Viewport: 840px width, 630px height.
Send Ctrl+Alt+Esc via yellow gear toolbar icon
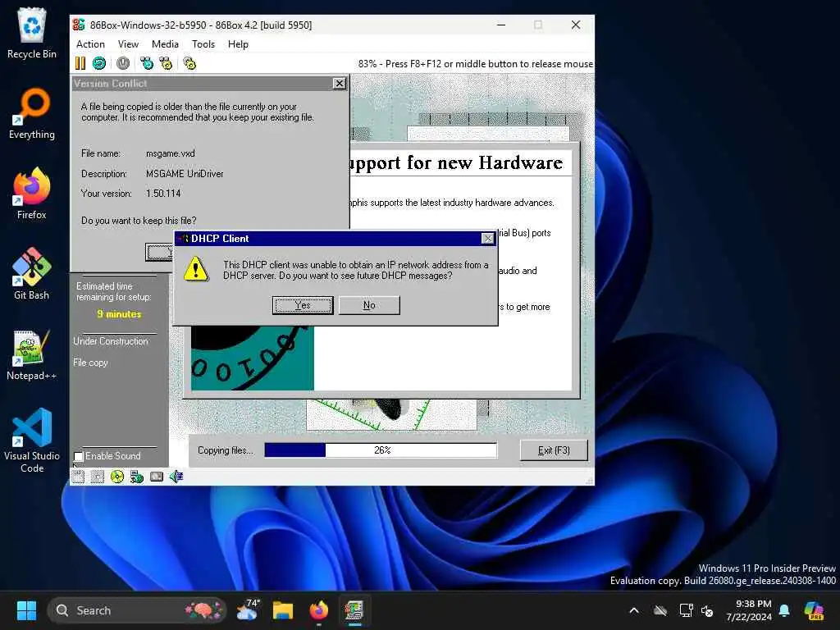(x=166, y=63)
